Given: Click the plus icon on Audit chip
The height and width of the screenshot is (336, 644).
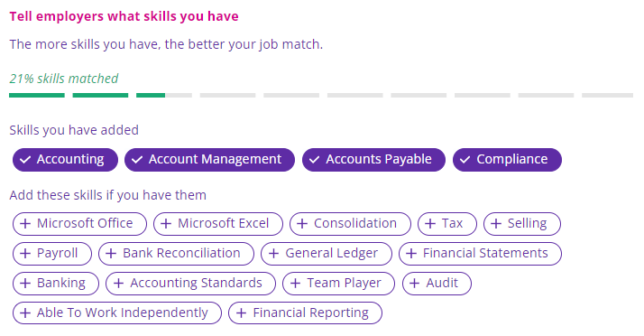Looking at the screenshot, I should (x=414, y=284).
